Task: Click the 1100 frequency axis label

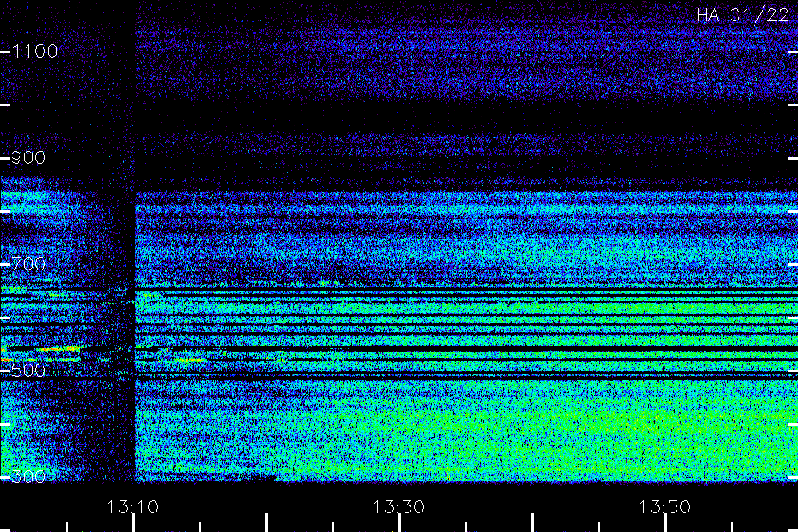Action: pos(35,51)
